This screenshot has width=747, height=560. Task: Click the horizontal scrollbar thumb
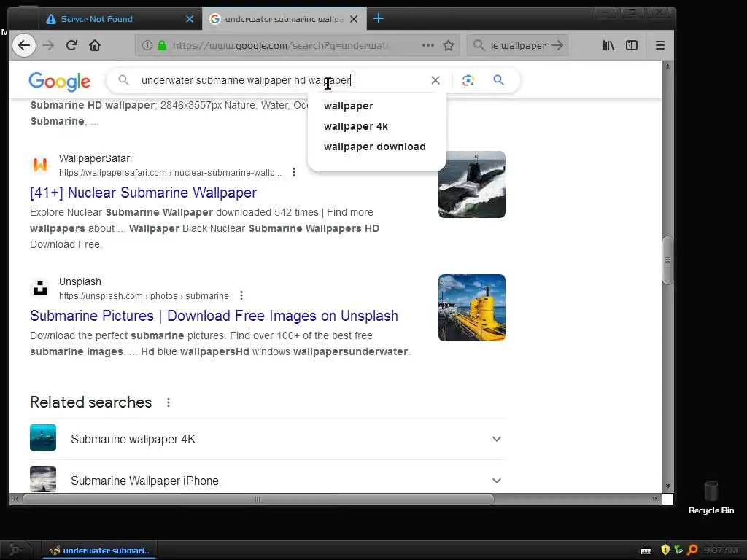258,499
